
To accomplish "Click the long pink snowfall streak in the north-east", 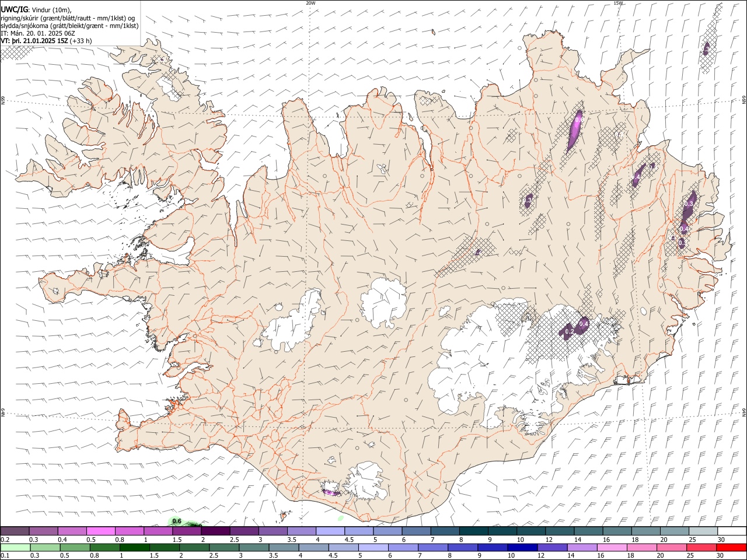I will click(x=575, y=131).
